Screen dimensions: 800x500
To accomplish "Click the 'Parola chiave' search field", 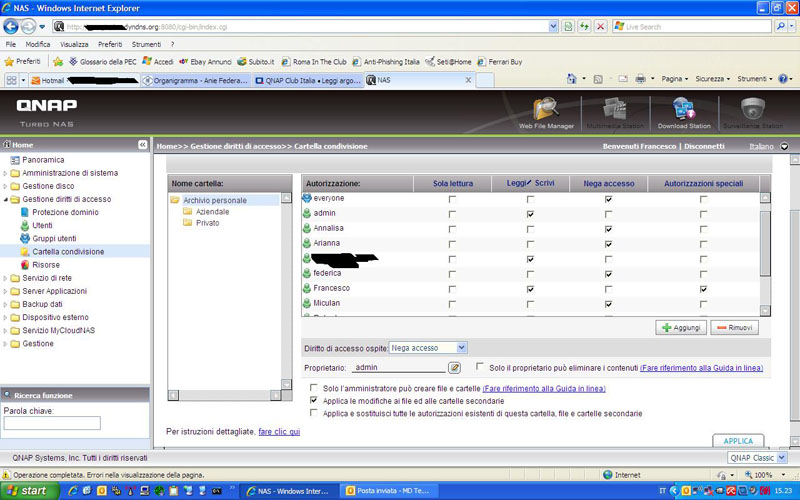I will [52, 423].
